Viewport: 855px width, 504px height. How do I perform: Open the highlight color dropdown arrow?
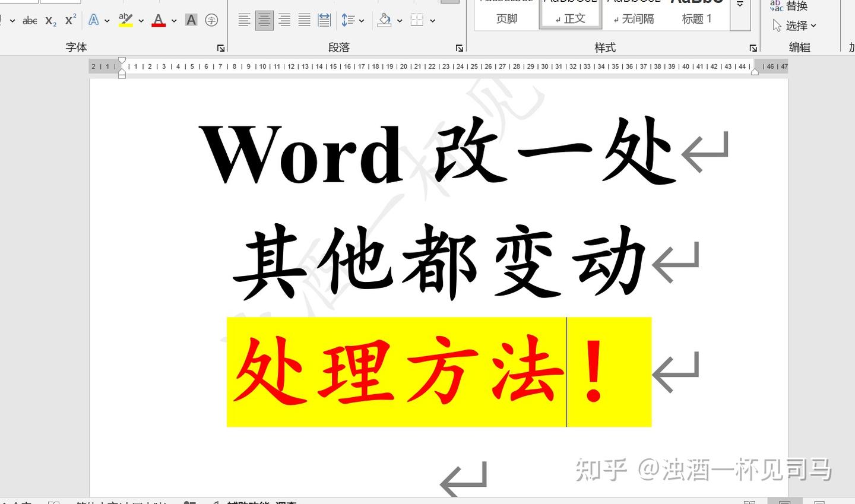click(x=141, y=21)
